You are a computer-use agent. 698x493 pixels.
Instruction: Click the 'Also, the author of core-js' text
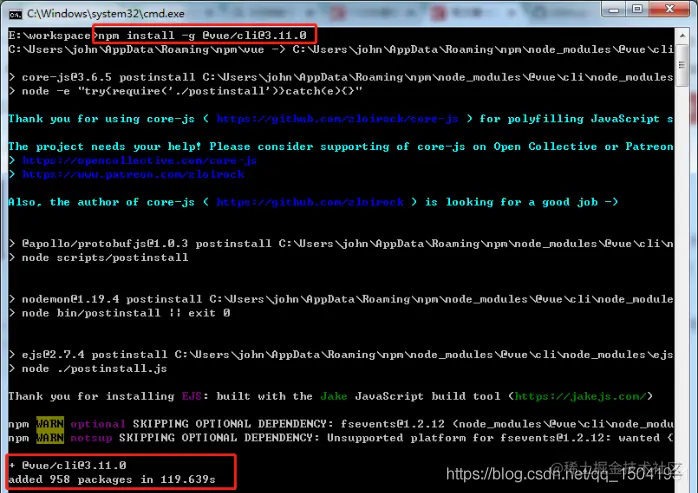101,202
